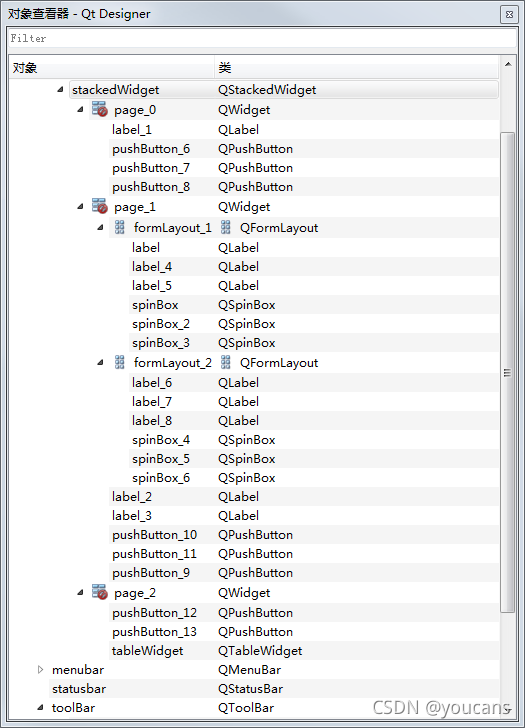Select formLayout_1 item
Image resolution: width=525 pixels, height=728 pixels.
[x=173, y=228]
